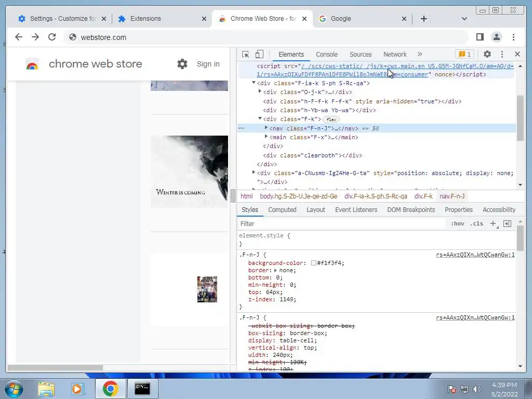
Task: Toggle .cls element classes button
Action: click(477, 223)
